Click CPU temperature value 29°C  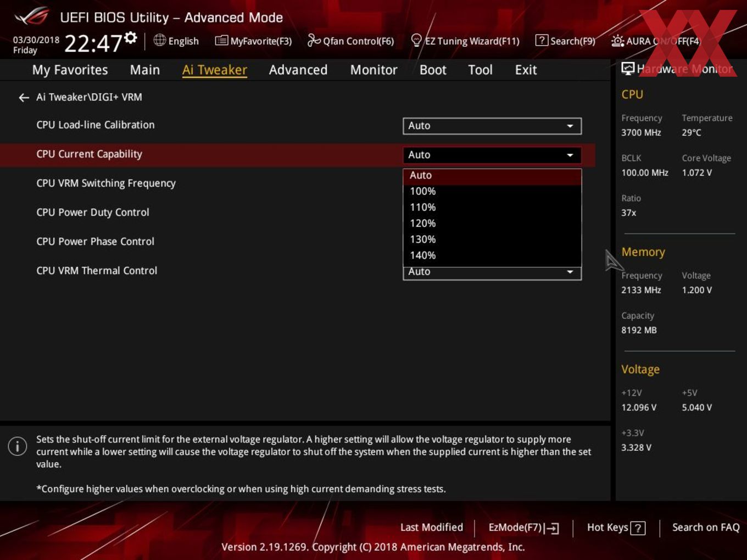pyautogui.click(x=692, y=132)
